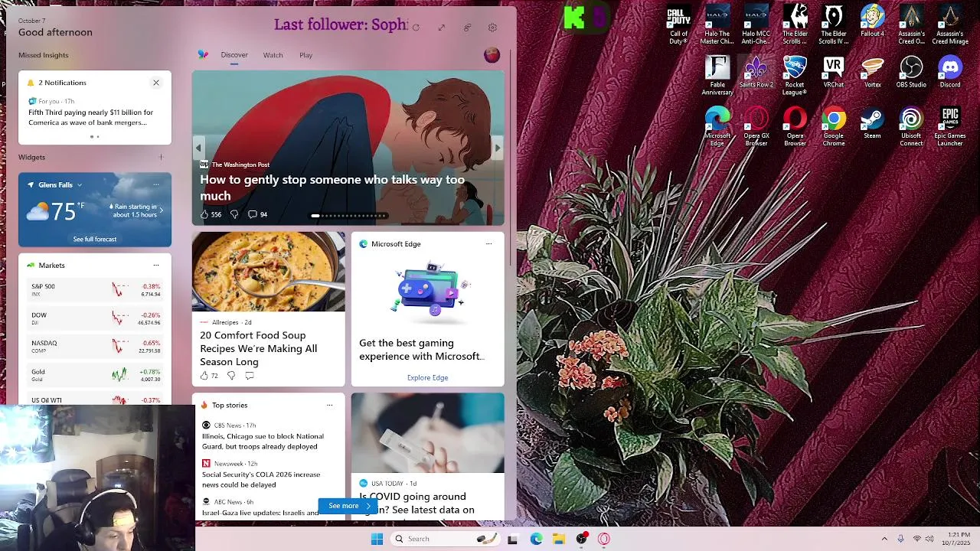
Task: Open the Elder Scrolls IV desktop shortcut
Action: [834, 25]
